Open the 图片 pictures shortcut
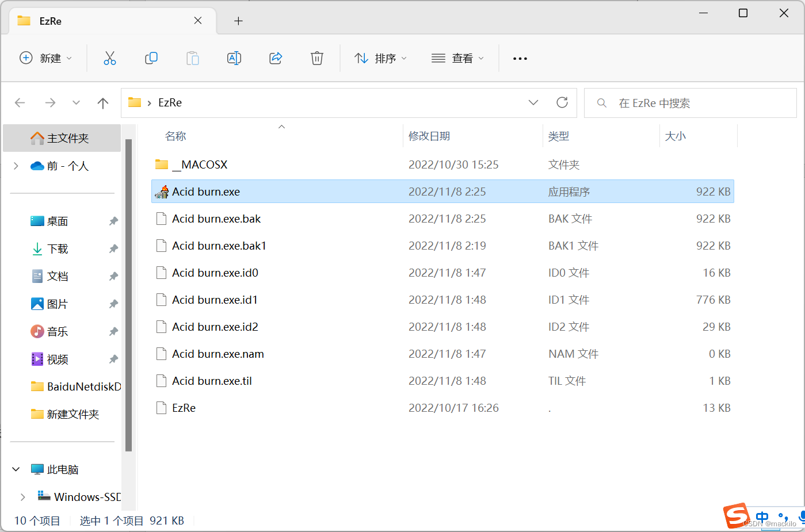This screenshot has width=805, height=532. click(58, 304)
